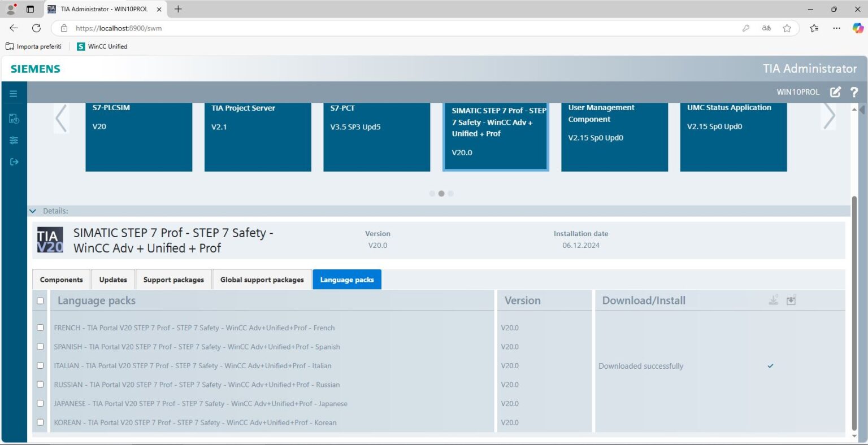Open the help question mark icon

click(854, 92)
